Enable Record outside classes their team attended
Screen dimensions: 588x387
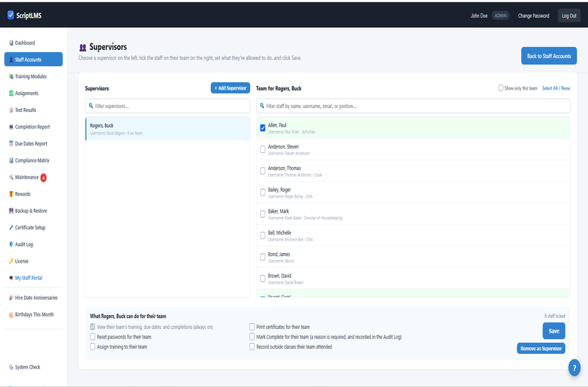(x=251, y=347)
